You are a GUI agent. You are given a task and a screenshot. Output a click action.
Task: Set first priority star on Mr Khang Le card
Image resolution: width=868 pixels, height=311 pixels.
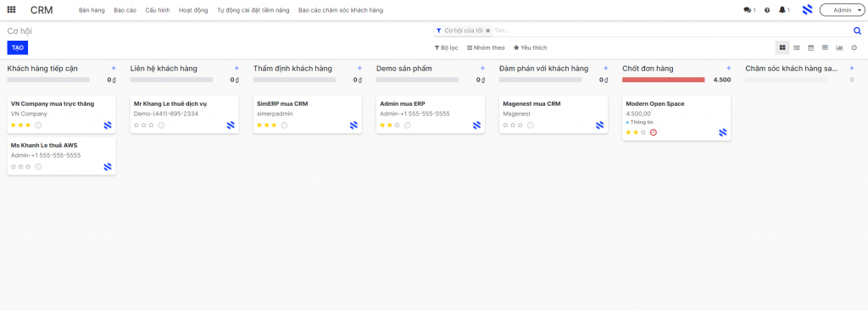click(136, 125)
